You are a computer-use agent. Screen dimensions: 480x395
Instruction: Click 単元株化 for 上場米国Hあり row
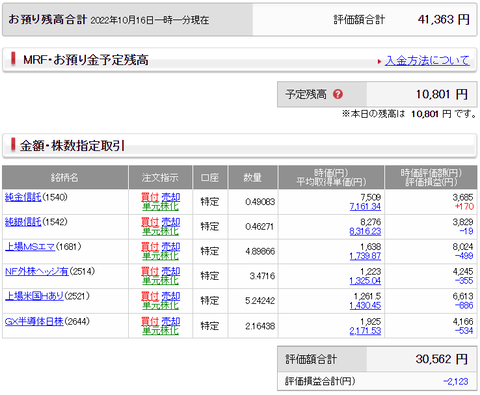160,305
